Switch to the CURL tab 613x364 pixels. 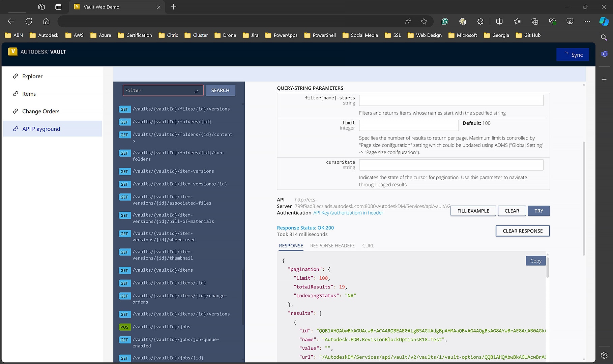[368, 245]
